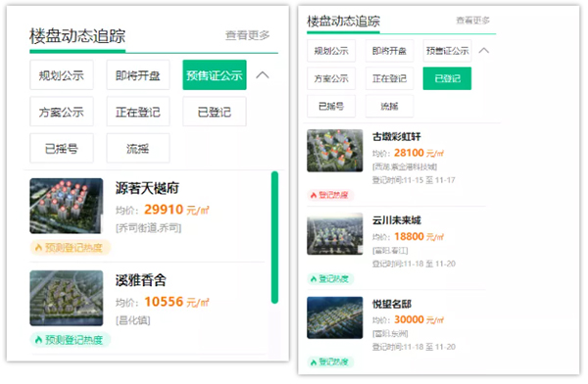Select the 已登记 tab in the right panel
The image size is (588, 384).
tap(447, 78)
